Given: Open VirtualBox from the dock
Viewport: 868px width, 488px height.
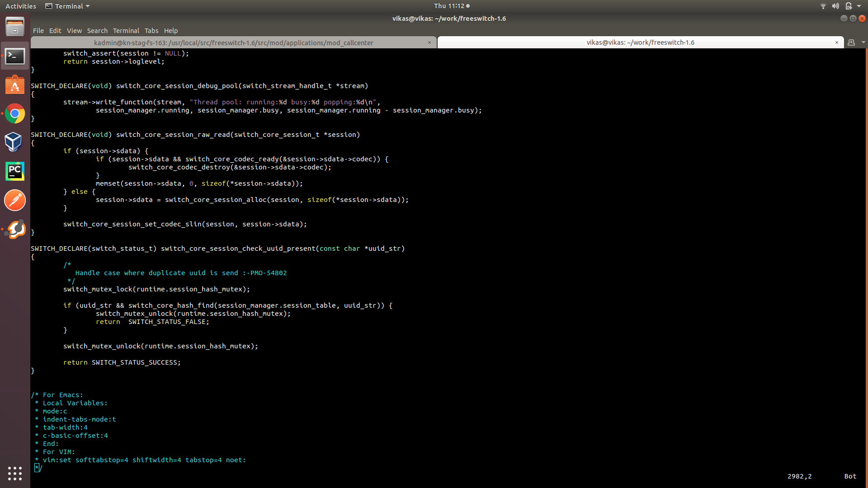Looking at the screenshot, I should point(15,142).
